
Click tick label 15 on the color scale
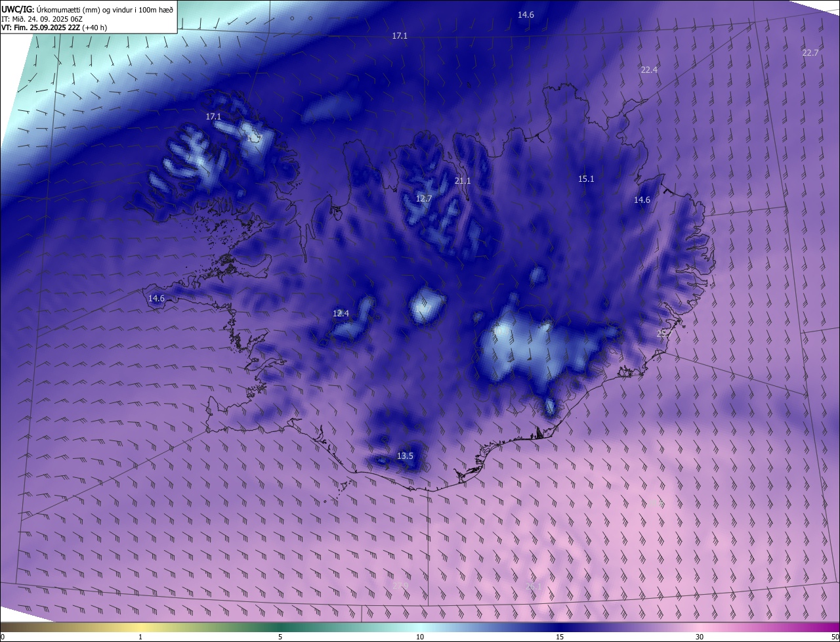560,637
